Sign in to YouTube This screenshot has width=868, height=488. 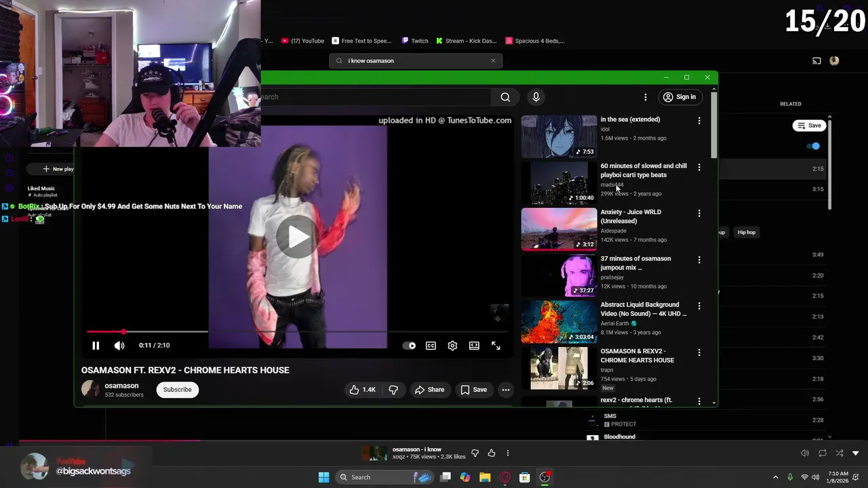pyautogui.click(x=679, y=97)
